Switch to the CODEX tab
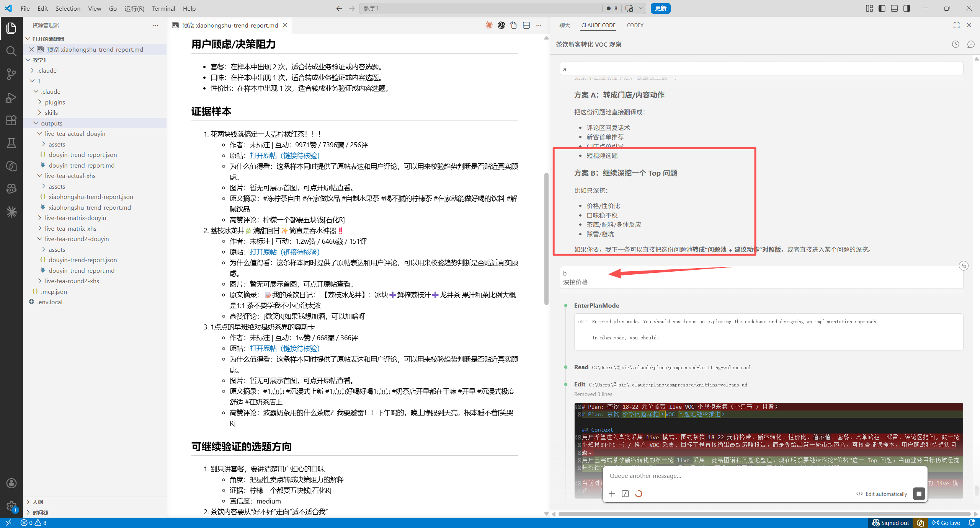 tap(635, 25)
